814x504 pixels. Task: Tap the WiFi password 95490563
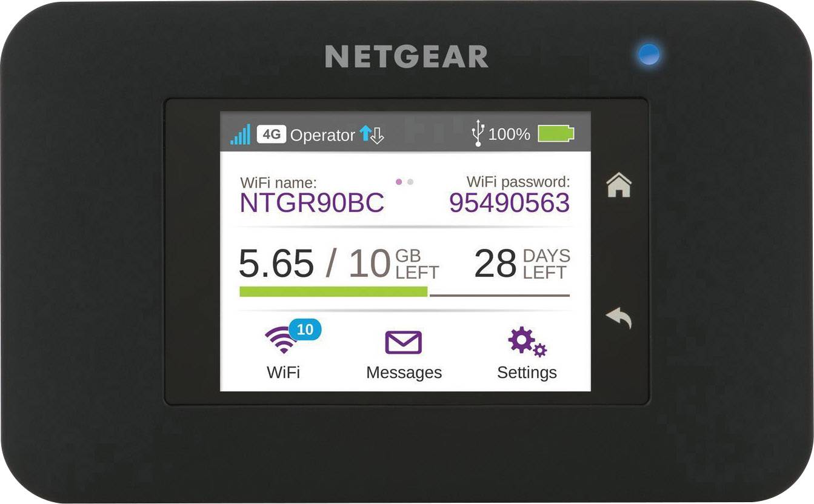point(509,203)
